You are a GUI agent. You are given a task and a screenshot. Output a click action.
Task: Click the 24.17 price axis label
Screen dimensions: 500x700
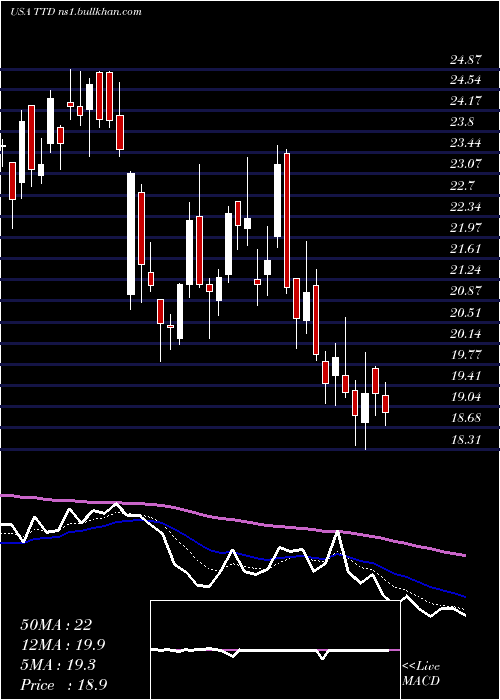pyautogui.click(x=466, y=101)
